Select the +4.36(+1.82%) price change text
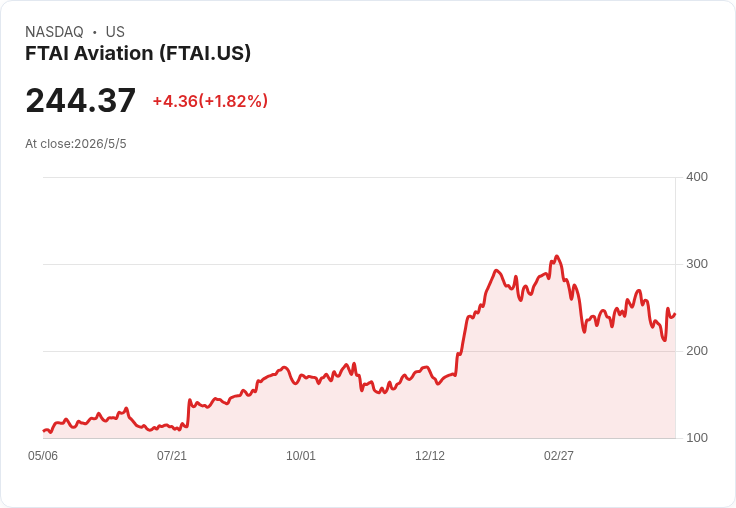736x508 pixels. tap(210, 101)
